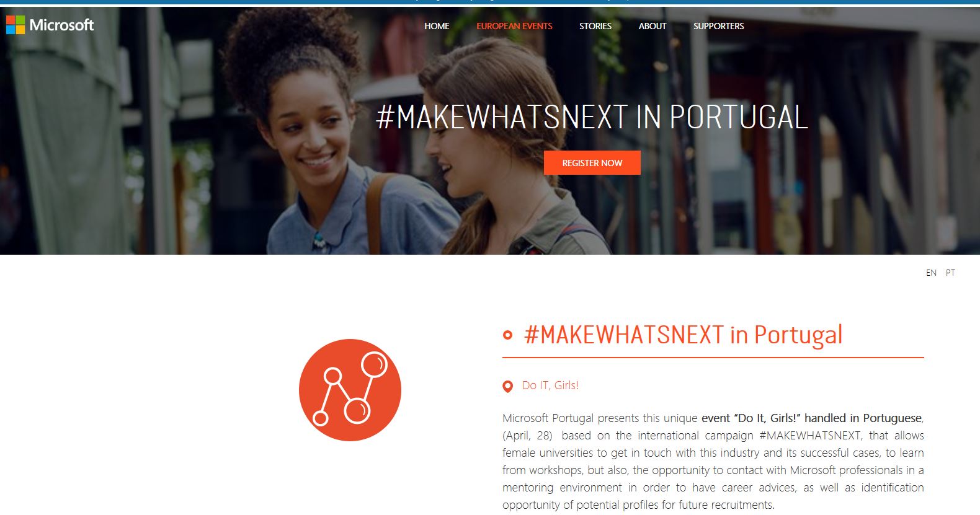Image resolution: width=980 pixels, height=515 pixels.
Task: Switch language to PT
Action: (x=950, y=273)
